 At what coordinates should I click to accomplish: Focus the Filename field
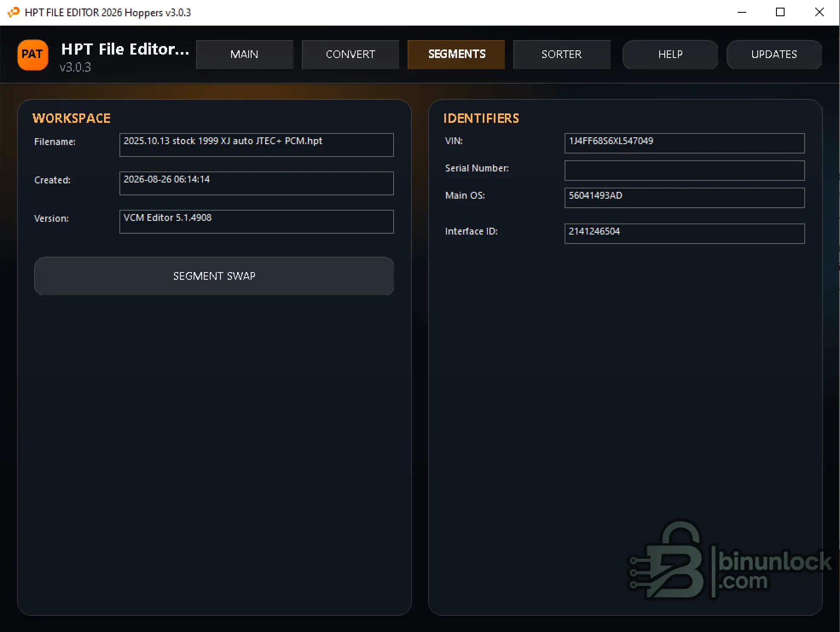tap(257, 145)
